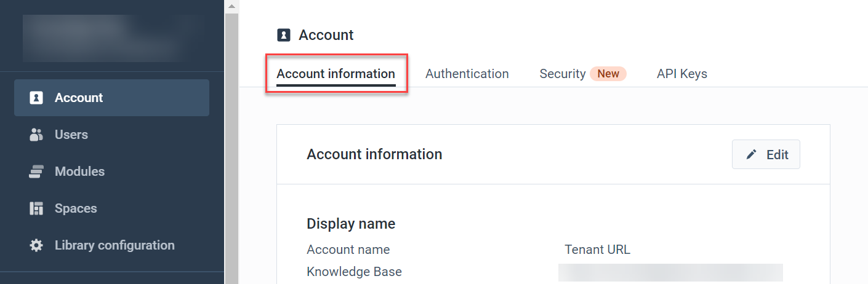The height and width of the screenshot is (284, 868).
Task: Click the Account header badge icon
Action: click(x=283, y=35)
